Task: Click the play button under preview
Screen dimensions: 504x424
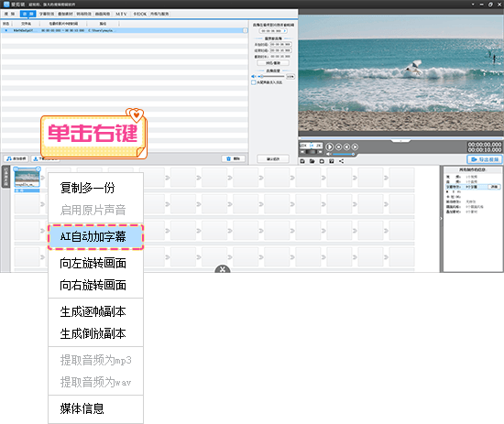Action: coord(330,147)
